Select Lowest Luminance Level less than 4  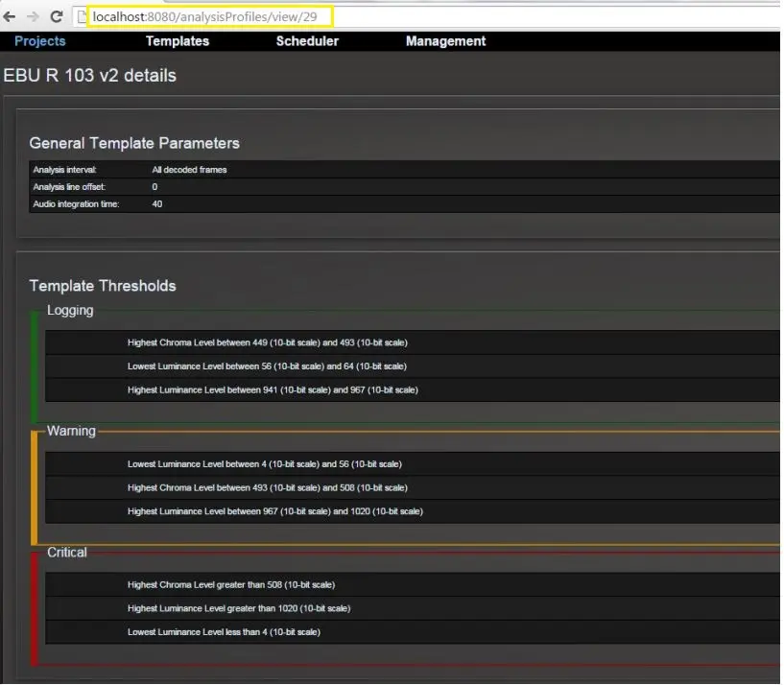click(224, 632)
